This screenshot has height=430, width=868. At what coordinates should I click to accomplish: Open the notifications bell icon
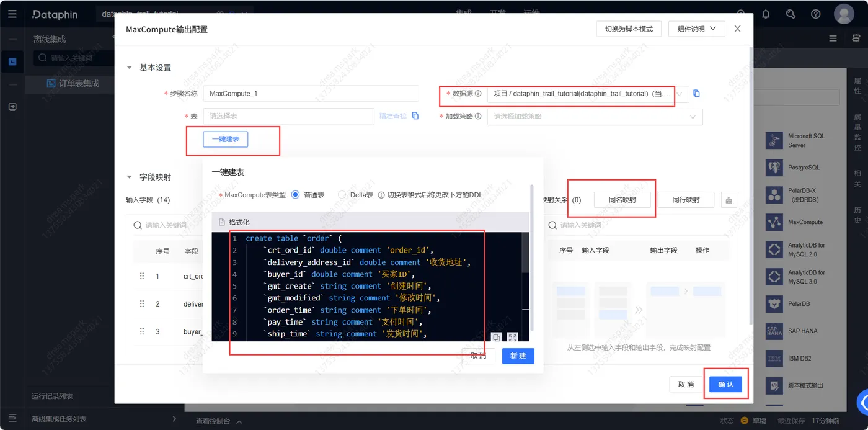pyautogui.click(x=766, y=14)
